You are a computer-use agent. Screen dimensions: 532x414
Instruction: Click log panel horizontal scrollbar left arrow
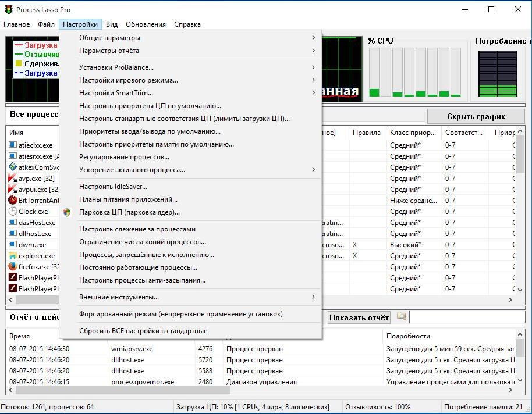point(10,390)
